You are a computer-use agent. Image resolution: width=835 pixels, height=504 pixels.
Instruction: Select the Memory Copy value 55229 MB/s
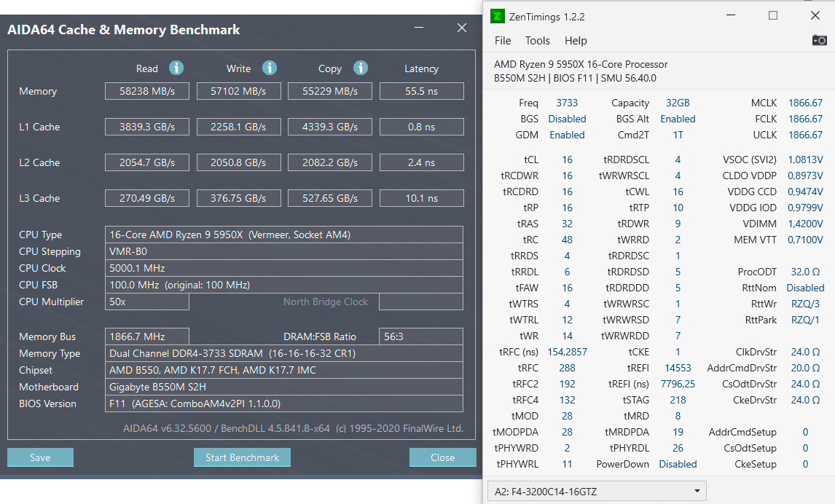329,91
